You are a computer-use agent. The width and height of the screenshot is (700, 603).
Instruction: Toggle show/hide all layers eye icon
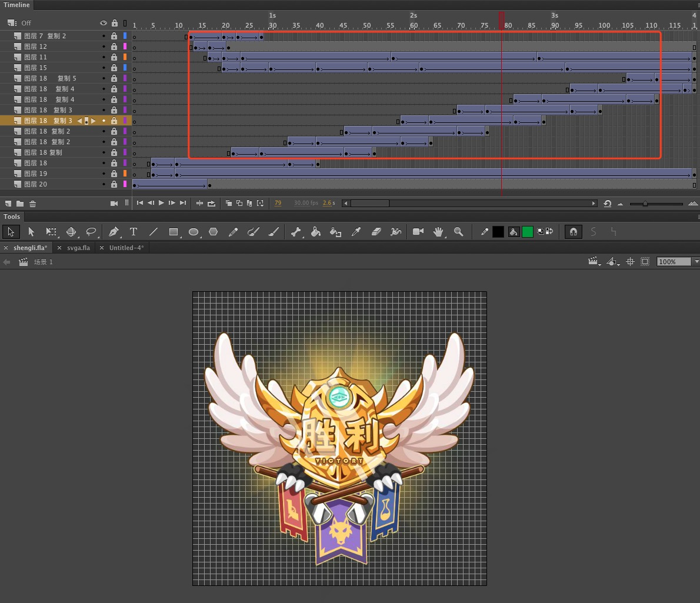(x=104, y=23)
